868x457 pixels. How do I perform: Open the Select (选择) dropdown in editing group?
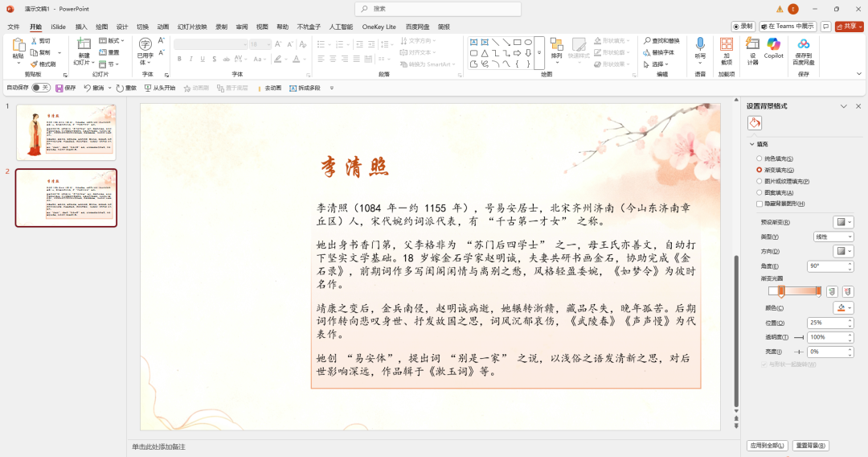tap(656, 64)
